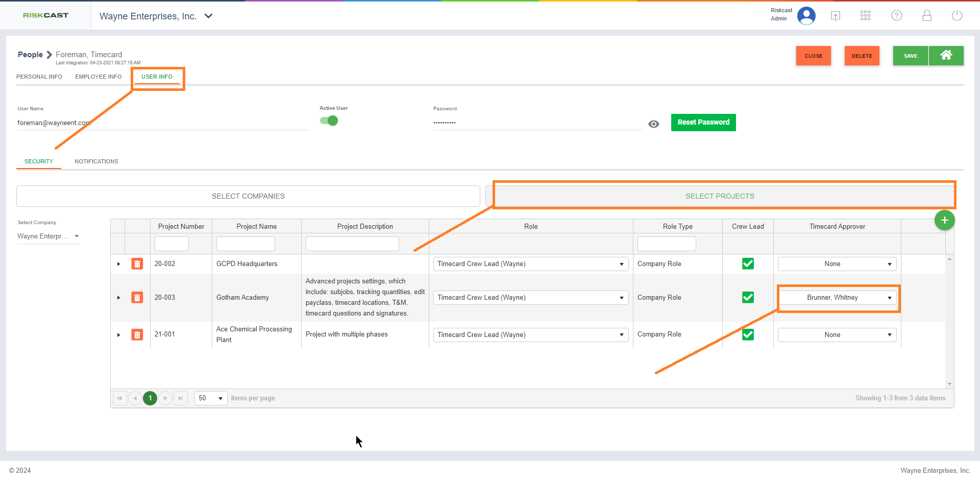Click the Project Description filter box
This screenshot has height=481, width=980.
click(352, 244)
